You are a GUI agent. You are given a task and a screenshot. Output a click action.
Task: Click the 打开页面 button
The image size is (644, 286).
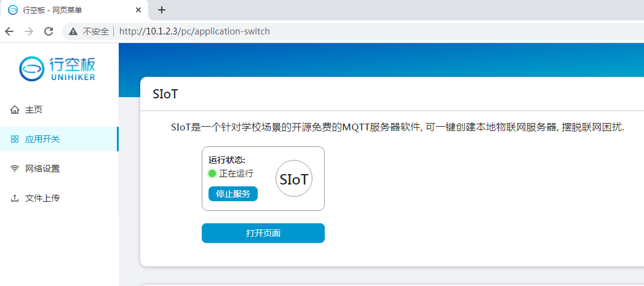[263, 233]
